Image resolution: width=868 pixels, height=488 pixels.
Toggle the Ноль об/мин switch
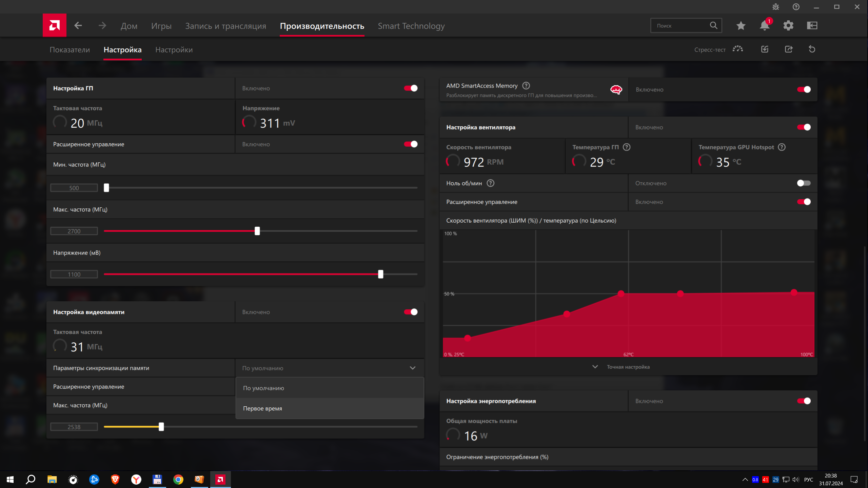[x=804, y=183]
